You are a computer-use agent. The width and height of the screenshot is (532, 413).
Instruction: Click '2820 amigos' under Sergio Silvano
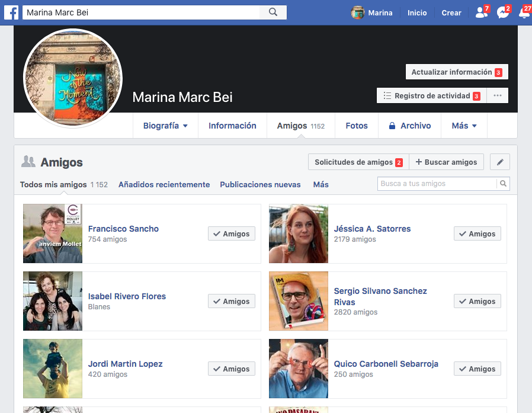(x=355, y=312)
